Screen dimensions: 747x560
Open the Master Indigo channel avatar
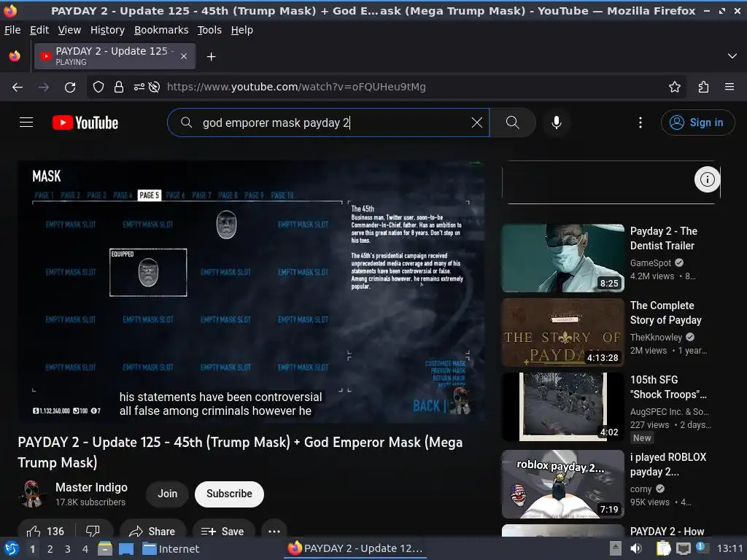pos(32,494)
